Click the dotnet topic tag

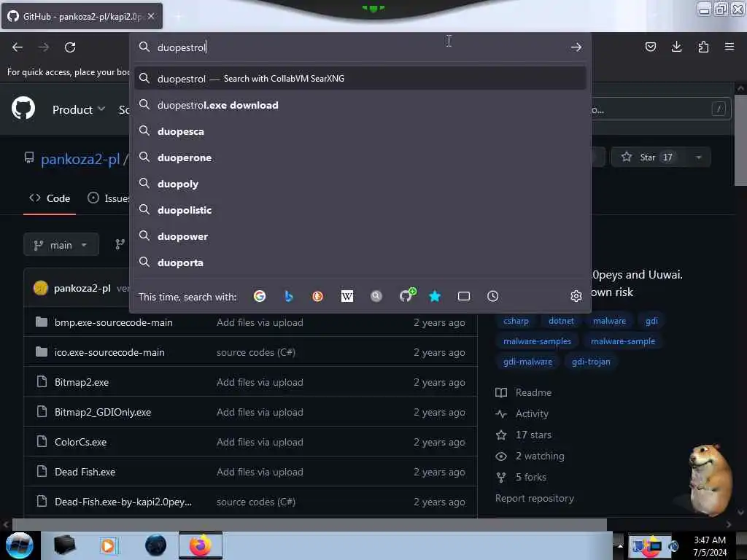pyautogui.click(x=561, y=321)
